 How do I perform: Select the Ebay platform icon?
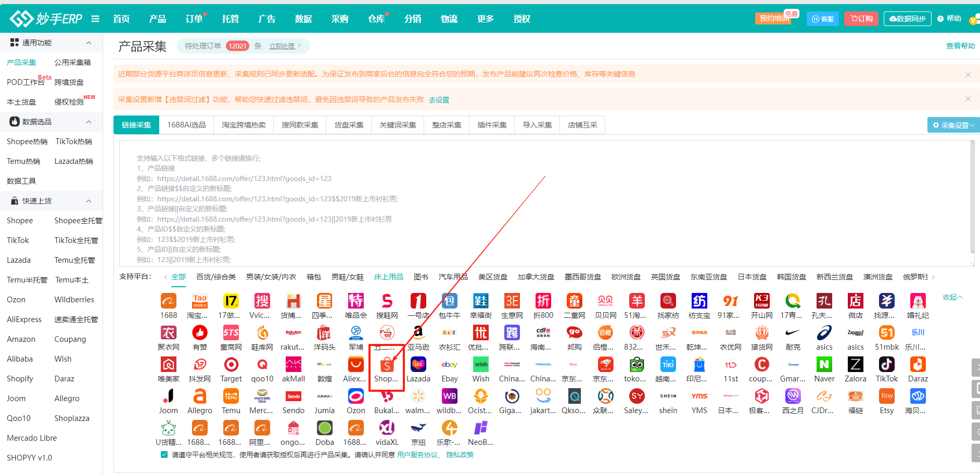449,365
